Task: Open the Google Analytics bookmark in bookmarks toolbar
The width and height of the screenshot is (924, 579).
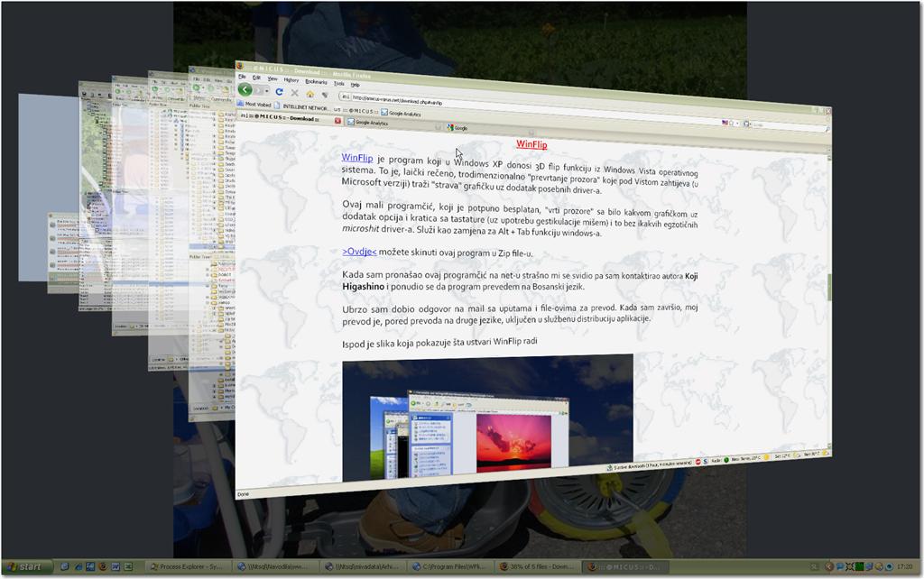Action: click(401, 113)
